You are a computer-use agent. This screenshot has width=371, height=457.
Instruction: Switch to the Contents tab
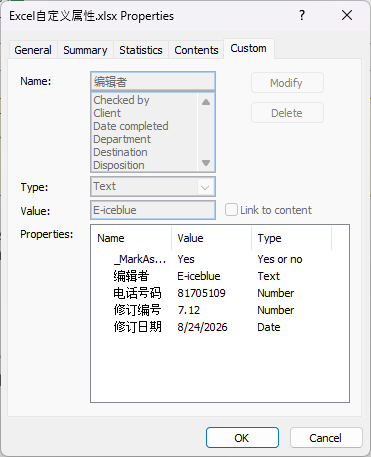(x=196, y=50)
